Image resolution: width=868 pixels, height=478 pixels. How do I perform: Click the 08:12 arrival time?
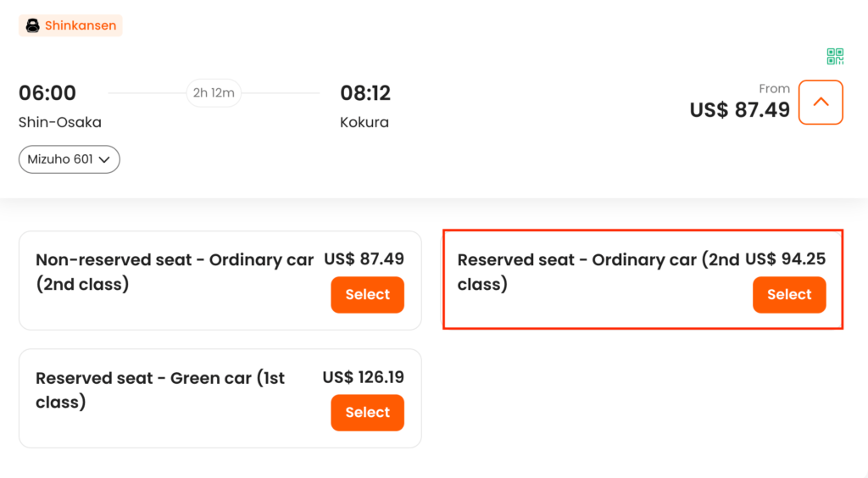pyautogui.click(x=365, y=93)
